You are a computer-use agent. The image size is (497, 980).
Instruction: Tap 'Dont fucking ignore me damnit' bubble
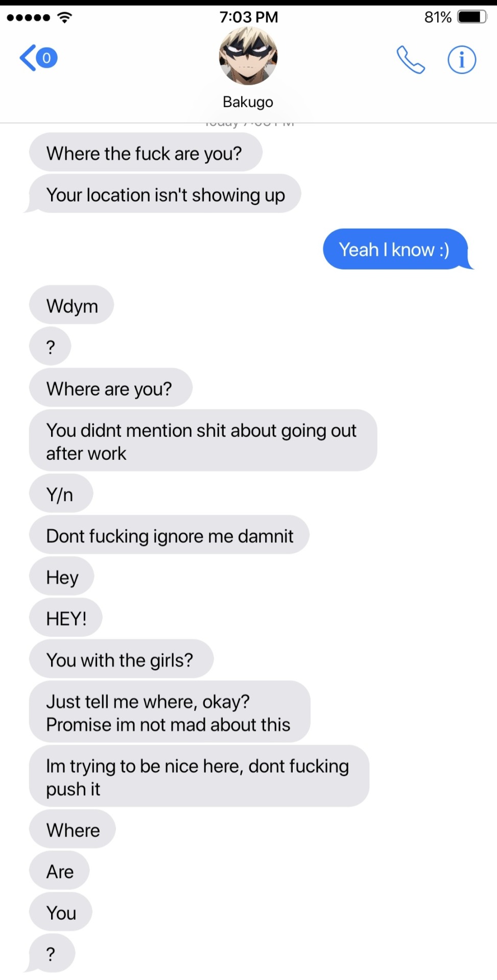[169, 535]
